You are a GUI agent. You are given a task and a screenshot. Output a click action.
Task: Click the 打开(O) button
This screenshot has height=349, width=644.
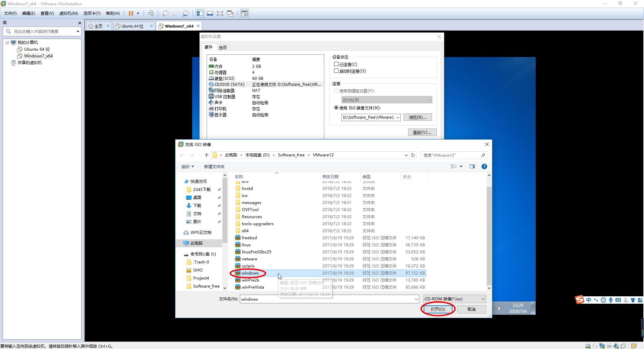[x=438, y=309]
